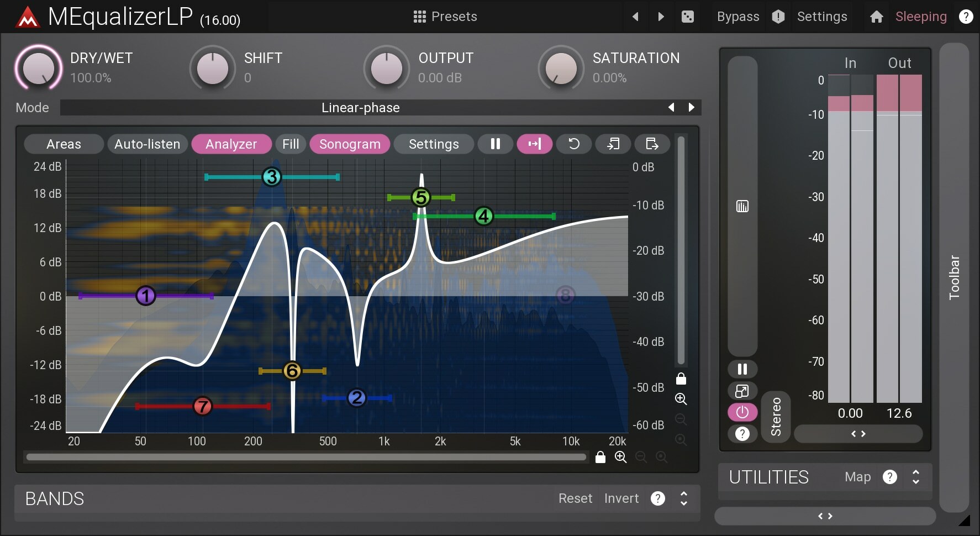Toggle the pink power button near Stereo label
Screen dimensions: 980x536
742,412
